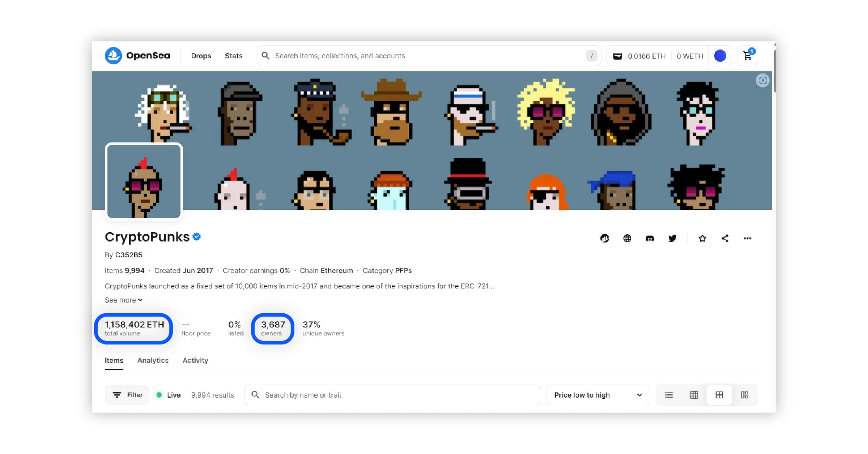Open the website globe icon
The height and width of the screenshot is (454, 868).
click(x=627, y=238)
